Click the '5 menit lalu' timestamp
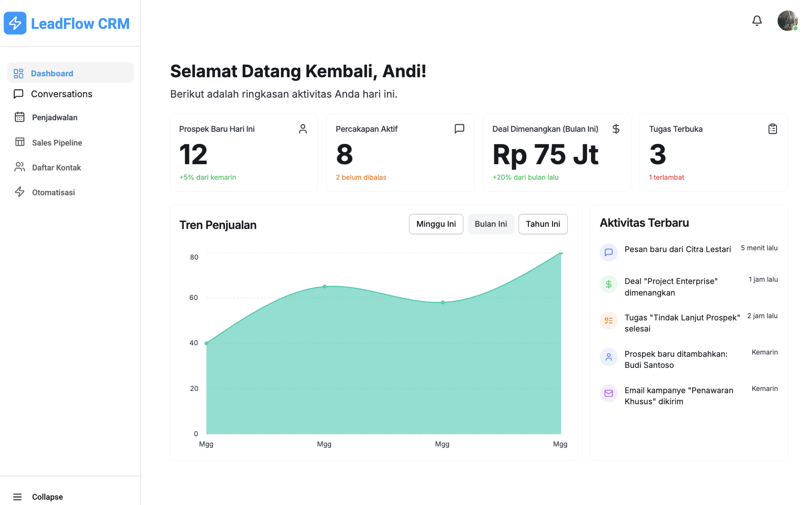 pos(759,248)
